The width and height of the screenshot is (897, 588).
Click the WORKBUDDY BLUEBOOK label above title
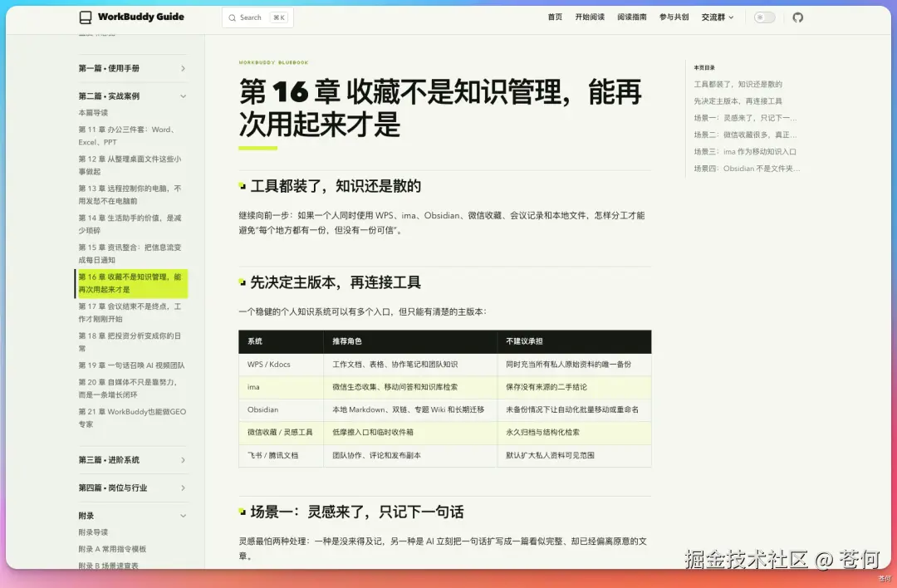click(x=273, y=62)
